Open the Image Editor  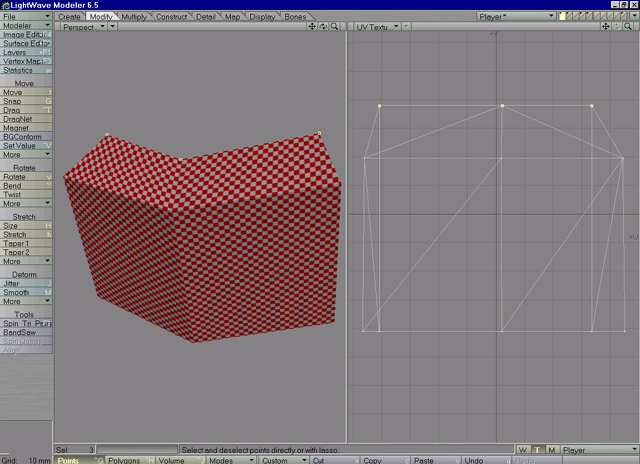click(26, 35)
